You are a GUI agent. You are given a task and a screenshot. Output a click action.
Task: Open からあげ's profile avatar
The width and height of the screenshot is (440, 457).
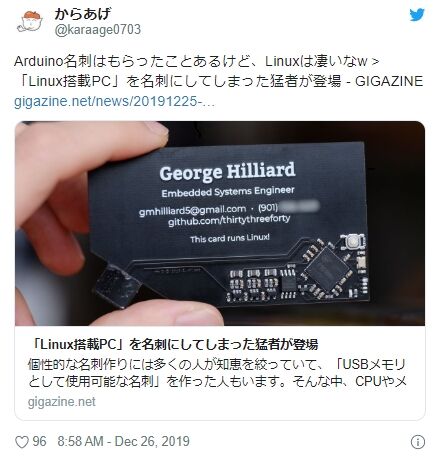(x=30, y=21)
